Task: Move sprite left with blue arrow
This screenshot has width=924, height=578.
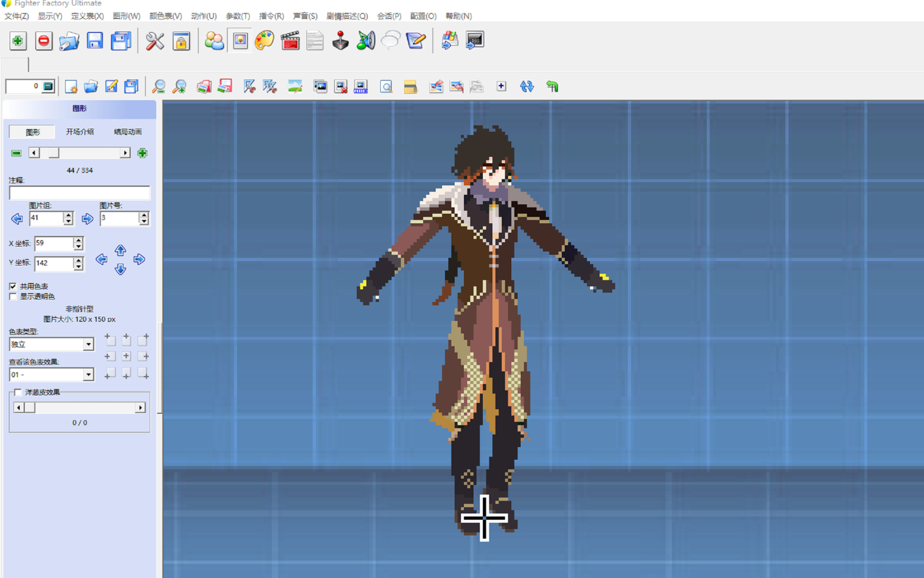Action: coord(101,259)
